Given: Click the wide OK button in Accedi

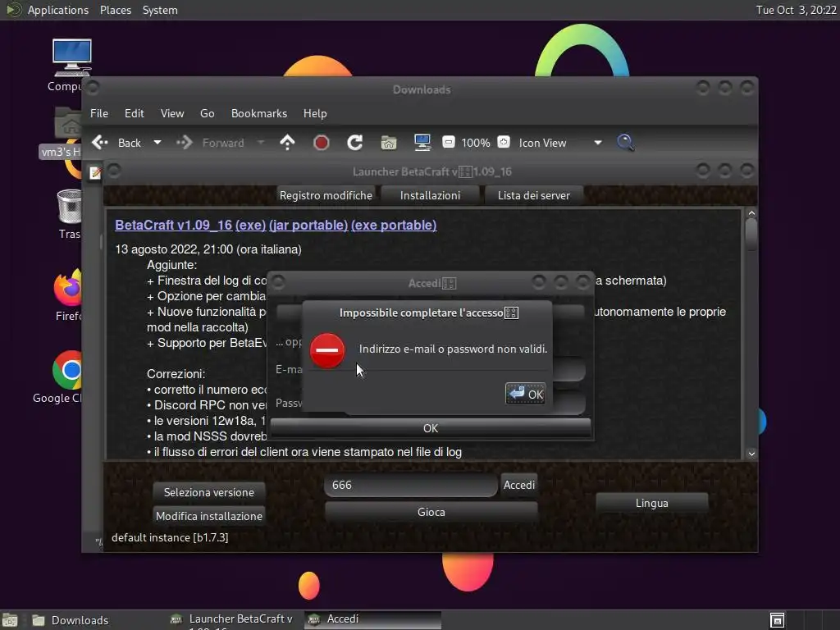Looking at the screenshot, I should tap(431, 428).
